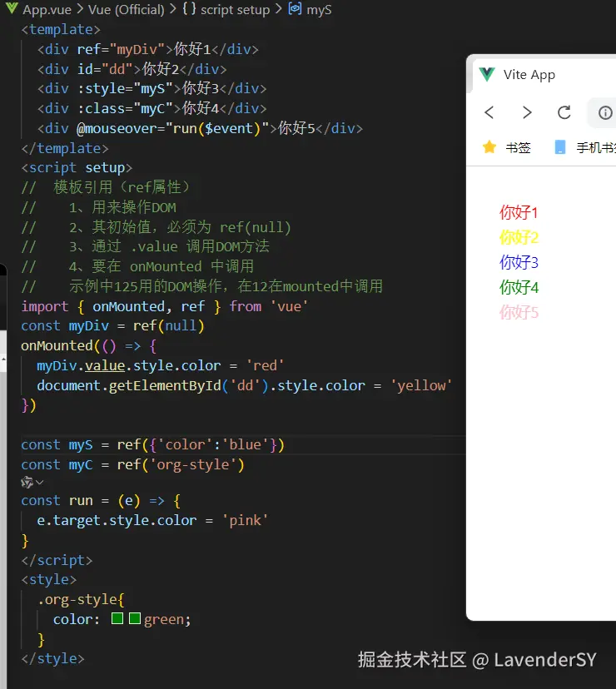Click the pink 你好5 text on page
Image resolution: width=616 pixels, height=689 pixels.
click(519, 313)
